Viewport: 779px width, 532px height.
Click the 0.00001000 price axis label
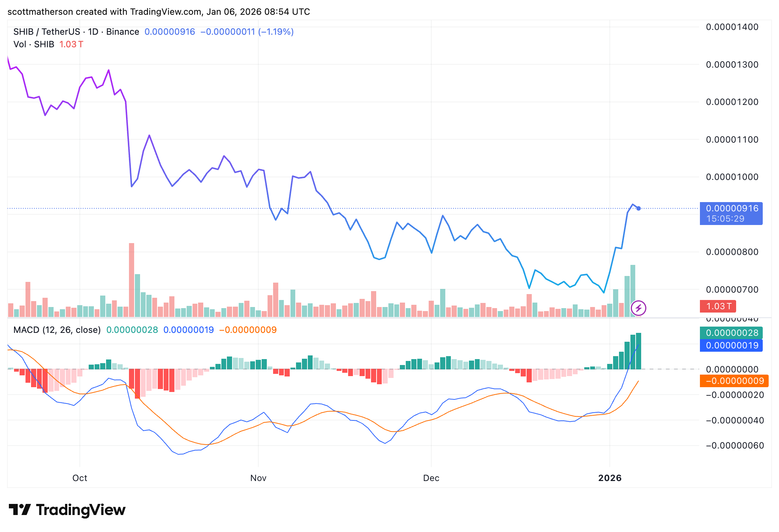732,177
